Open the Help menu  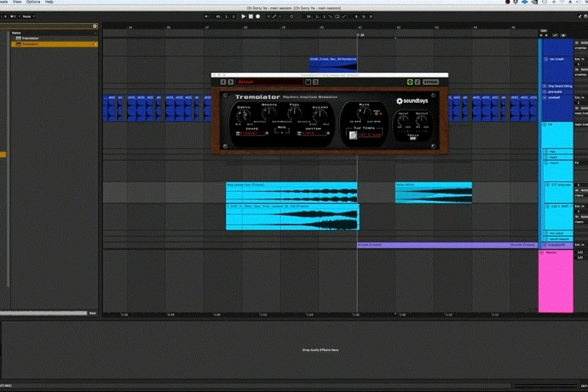(49, 2)
